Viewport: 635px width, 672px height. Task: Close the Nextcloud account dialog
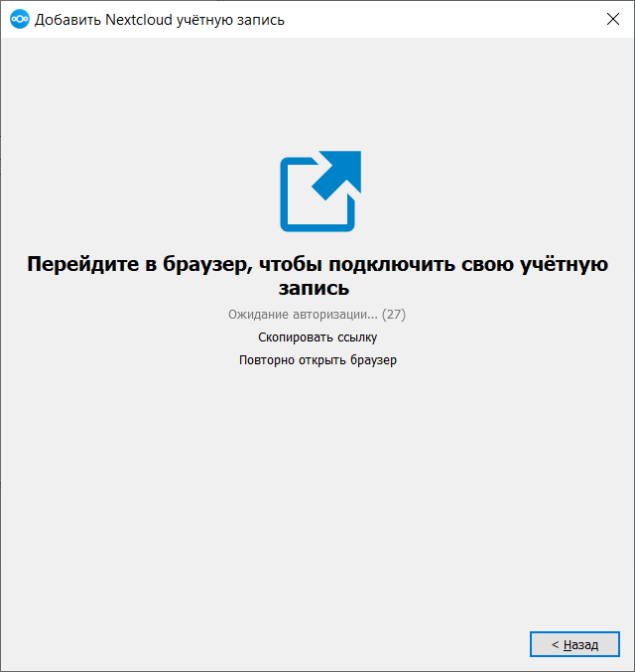pyautogui.click(x=613, y=19)
